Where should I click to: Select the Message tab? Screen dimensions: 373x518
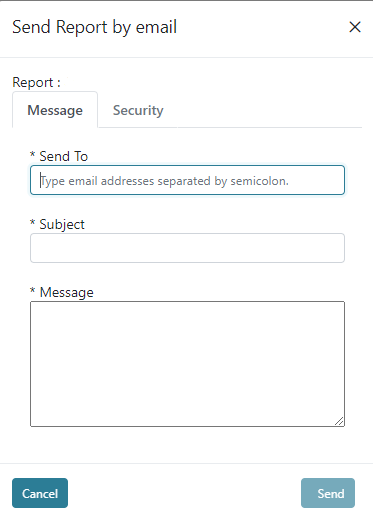[x=55, y=110]
